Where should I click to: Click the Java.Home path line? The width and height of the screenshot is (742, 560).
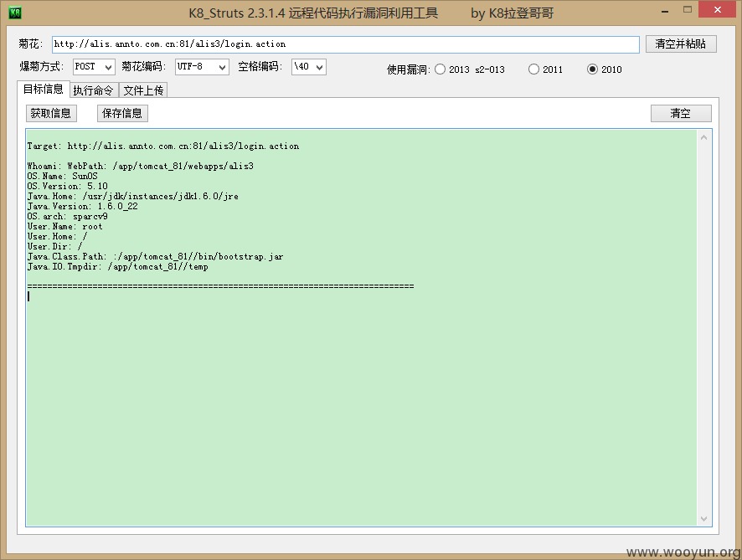[133, 196]
